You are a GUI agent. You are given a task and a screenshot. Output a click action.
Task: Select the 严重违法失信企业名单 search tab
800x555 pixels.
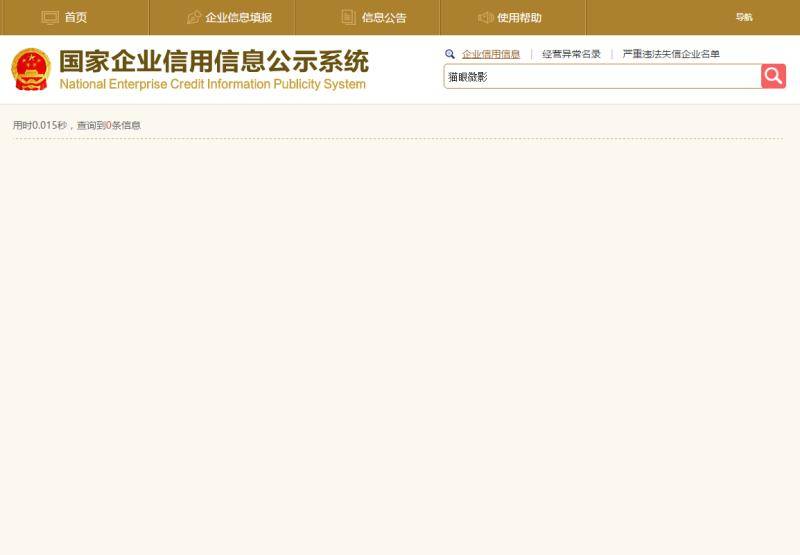tap(671, 54)
